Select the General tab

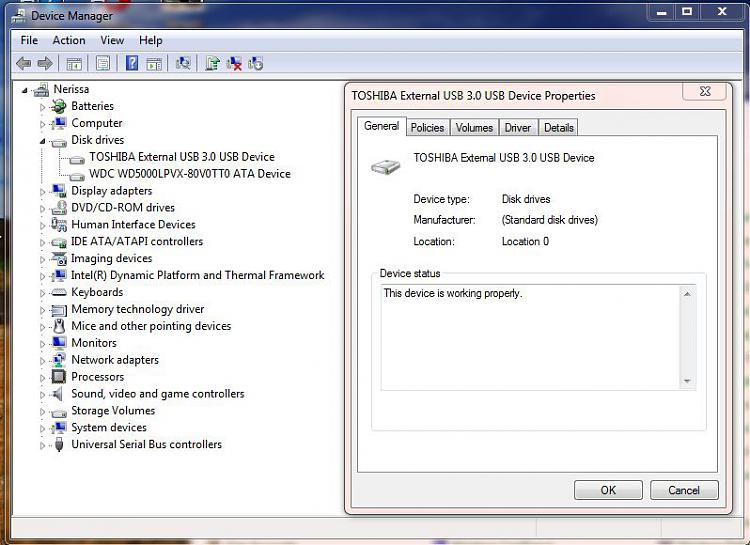(x=381, y=126)
